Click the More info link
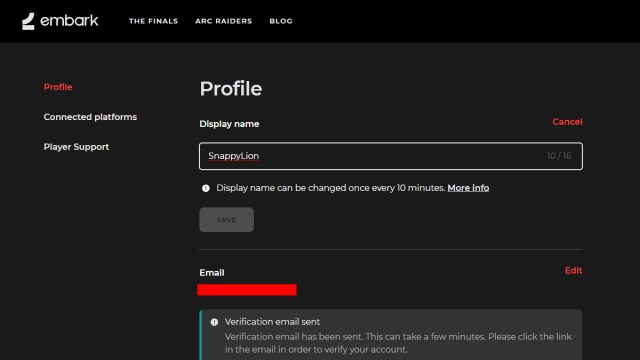The height and width of the screenshot is (360, 640). coord(468,188)
